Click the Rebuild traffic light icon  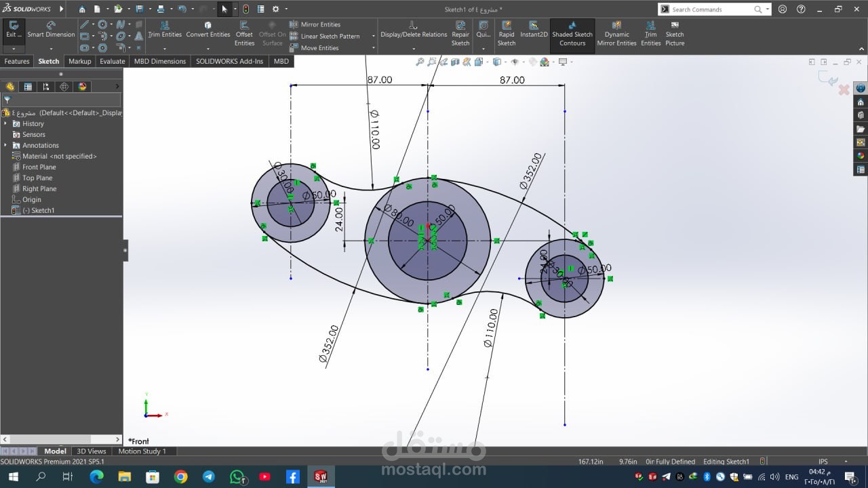(245, 9)
